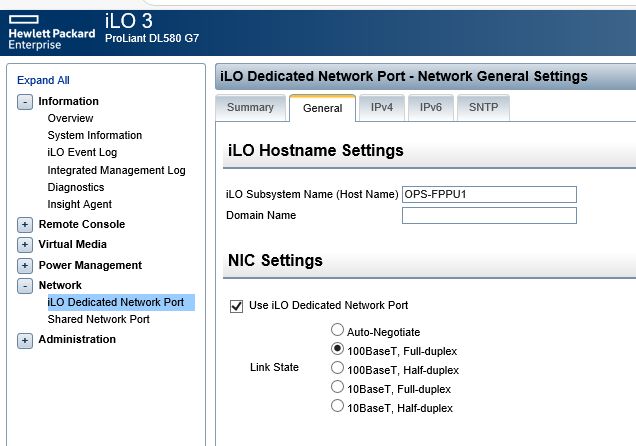Choose 10BaseT, Full-duplex link state
Viewport: 636px width, 446px height.
[x=337, y=388]
